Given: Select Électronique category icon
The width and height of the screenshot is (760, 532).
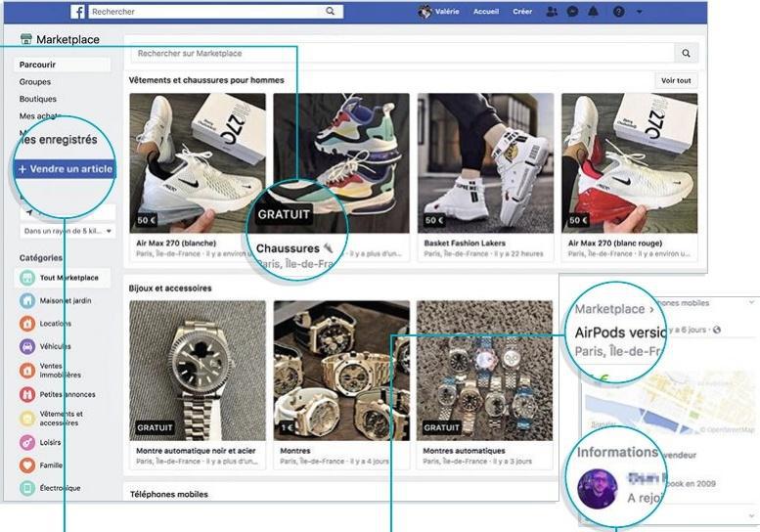Looking at the screenshot, I should pos(27,488).
